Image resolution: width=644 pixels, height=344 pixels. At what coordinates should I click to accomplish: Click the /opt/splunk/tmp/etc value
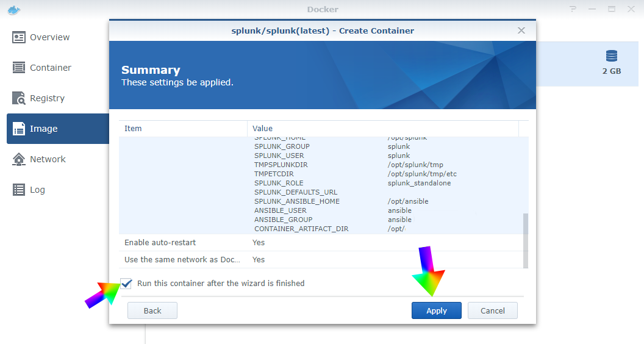(422, 174)
